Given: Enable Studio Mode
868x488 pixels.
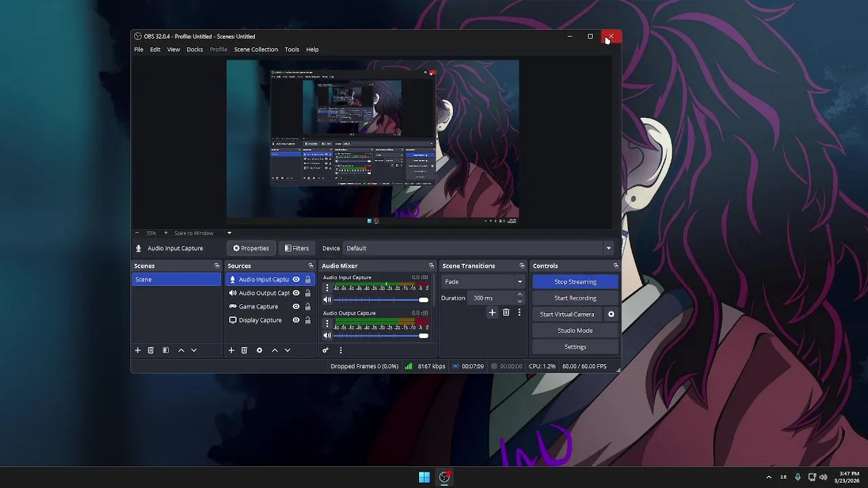Looking at the screenshot, I should (575, 331).
